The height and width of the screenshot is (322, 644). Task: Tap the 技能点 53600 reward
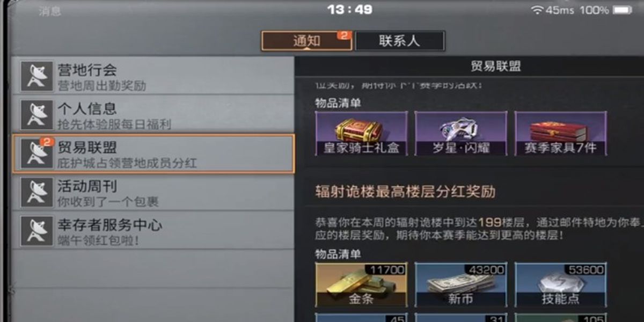click(561, 284)
